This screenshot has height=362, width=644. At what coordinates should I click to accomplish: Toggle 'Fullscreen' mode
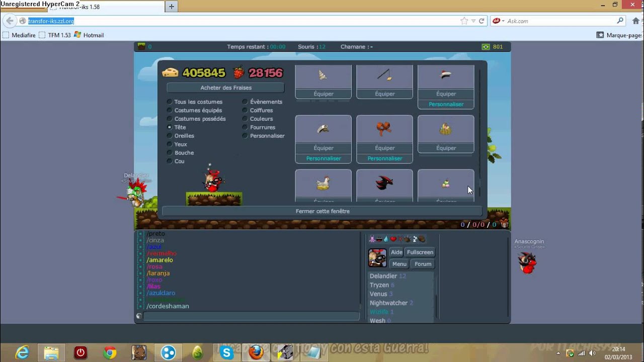pos(420,252)
